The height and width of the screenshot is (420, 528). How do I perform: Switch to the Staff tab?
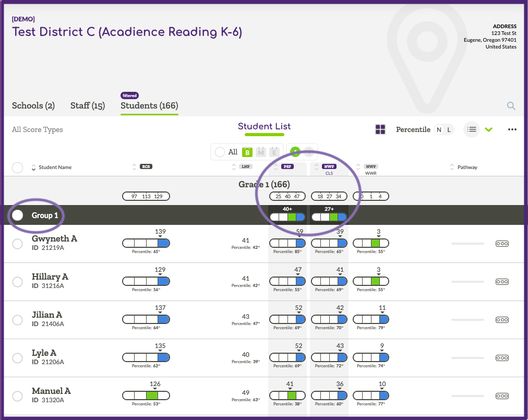point(87,105)
